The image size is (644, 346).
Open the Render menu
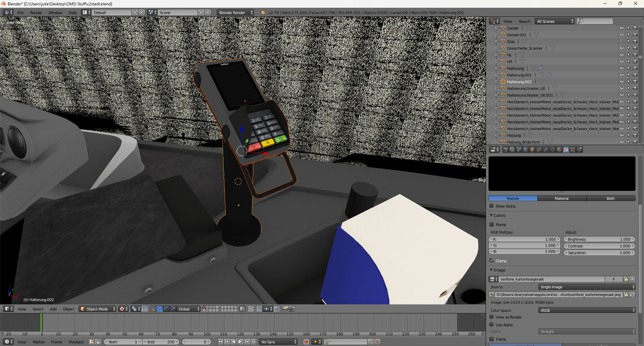[x=36, y=12]
